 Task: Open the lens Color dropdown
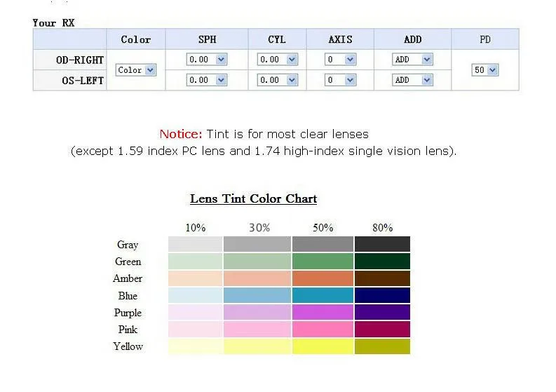136,70
